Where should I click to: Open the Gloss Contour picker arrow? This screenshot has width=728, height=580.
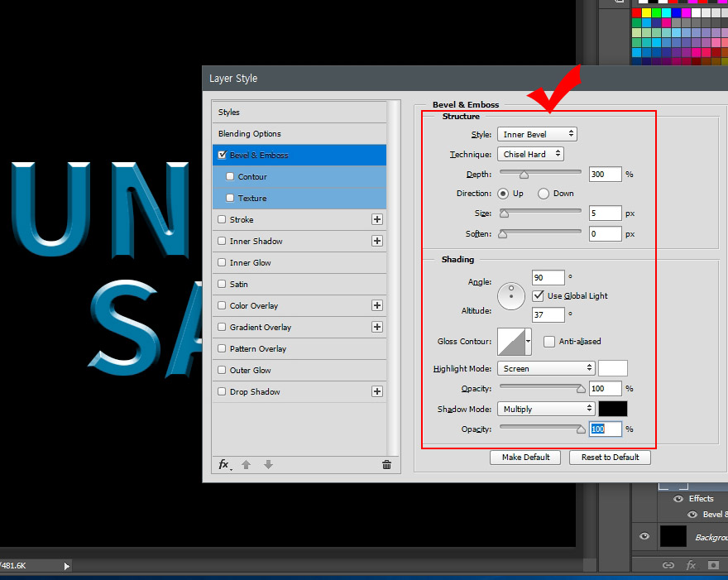tap(529, 342)
